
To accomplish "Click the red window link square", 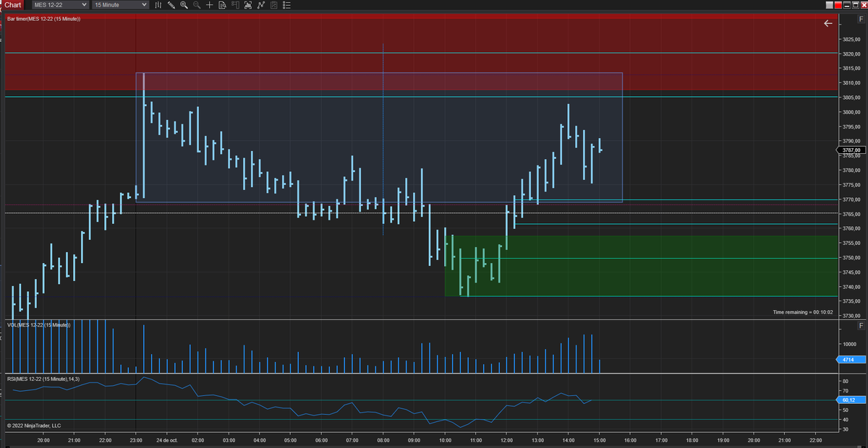I will coord(838,5).
